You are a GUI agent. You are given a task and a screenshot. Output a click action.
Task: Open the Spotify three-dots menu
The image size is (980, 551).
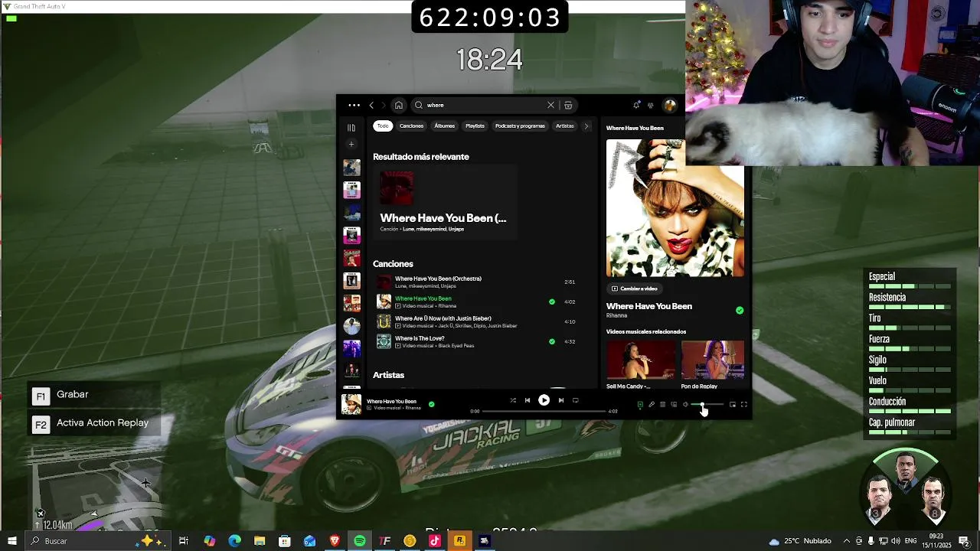[x=354, y=105]
